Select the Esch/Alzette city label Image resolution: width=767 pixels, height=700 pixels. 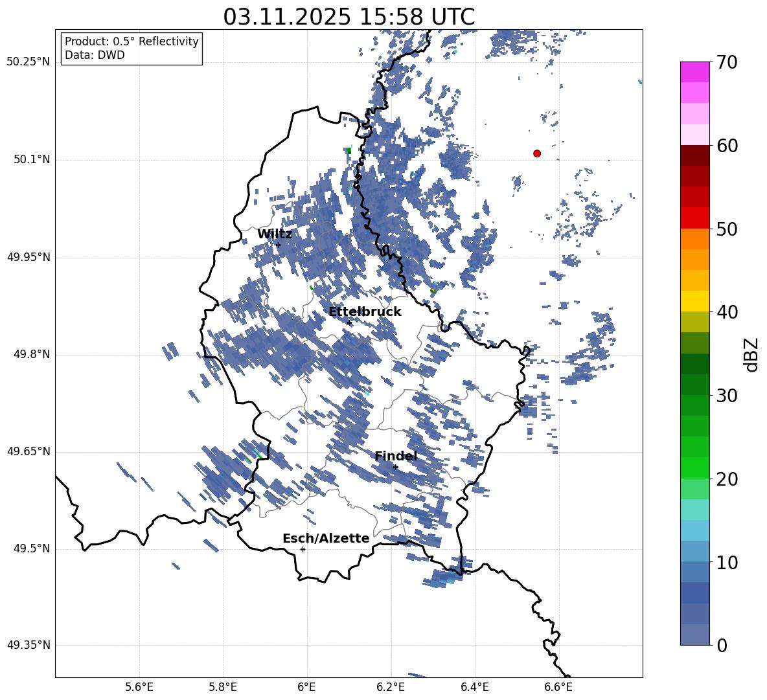point(326,539)
